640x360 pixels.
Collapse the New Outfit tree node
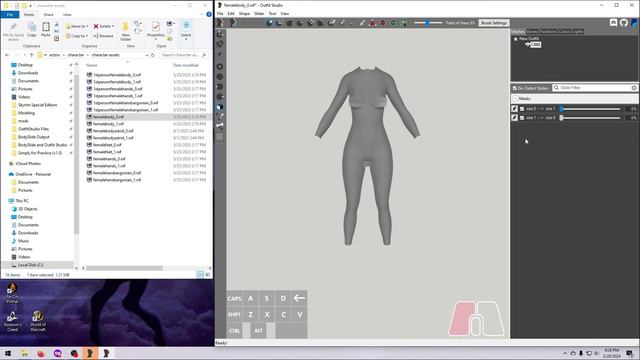coord(516,39)
